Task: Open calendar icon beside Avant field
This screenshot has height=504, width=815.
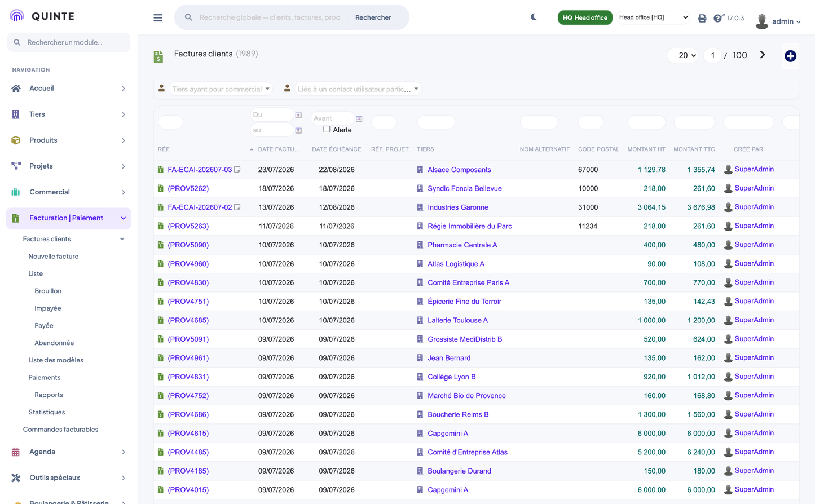Action: pos(359,118)
